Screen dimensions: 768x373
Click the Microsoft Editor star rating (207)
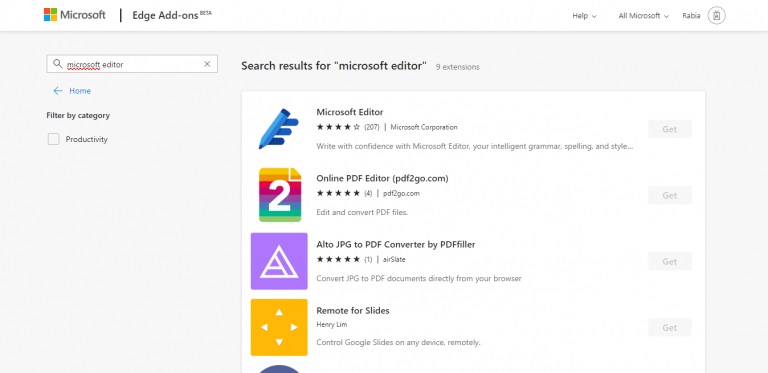348,127
